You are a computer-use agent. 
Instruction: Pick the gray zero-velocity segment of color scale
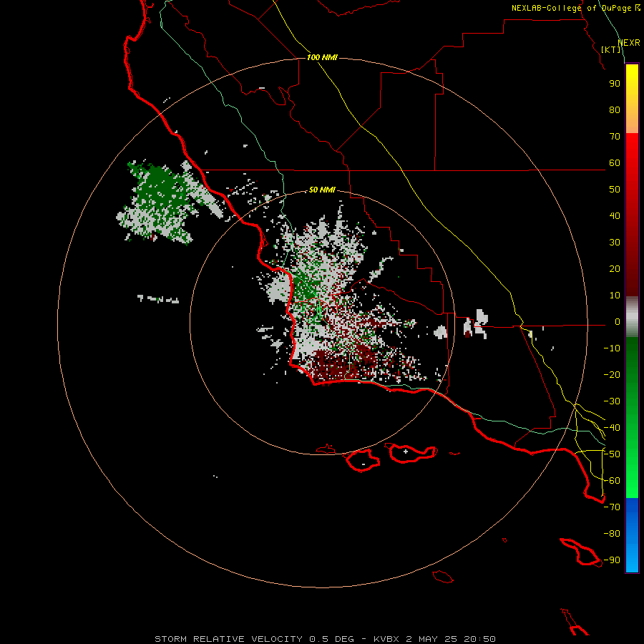tap(632, 317)
